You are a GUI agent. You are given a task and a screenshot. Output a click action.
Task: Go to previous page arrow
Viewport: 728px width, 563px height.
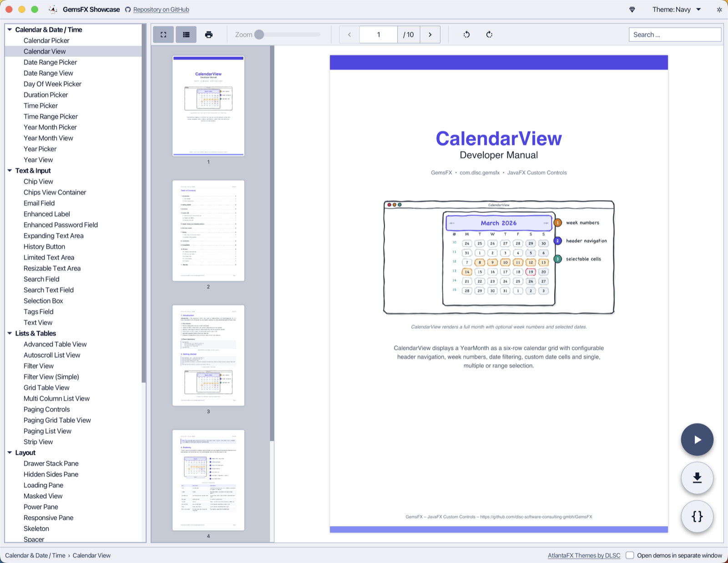point(349,35)
